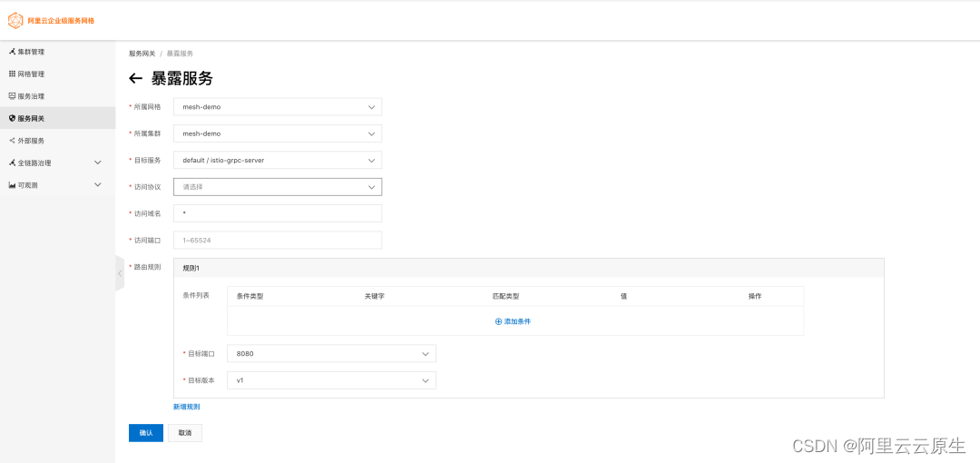The image size is (980, 463).
Task: Click the 集群管理 sidebar icon
Action: click(12, 52)
